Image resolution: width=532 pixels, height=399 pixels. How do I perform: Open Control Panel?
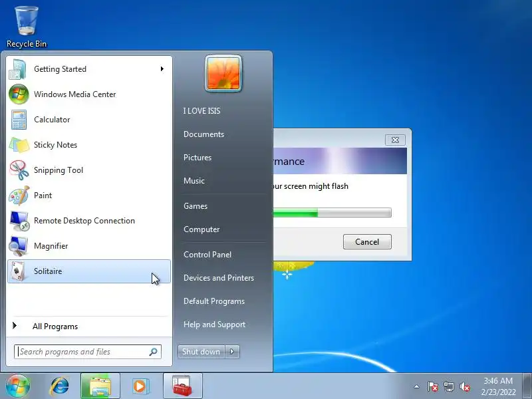click(x=207, y=255)
